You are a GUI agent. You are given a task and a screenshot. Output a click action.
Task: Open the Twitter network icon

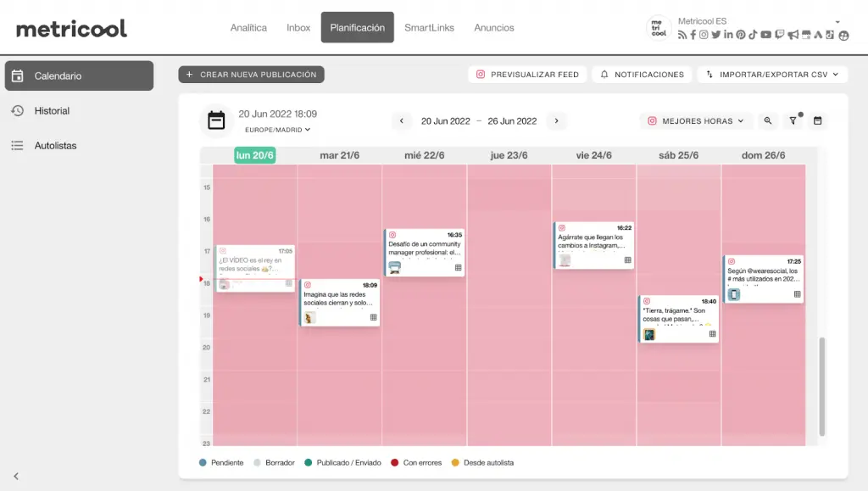[716, 35]
